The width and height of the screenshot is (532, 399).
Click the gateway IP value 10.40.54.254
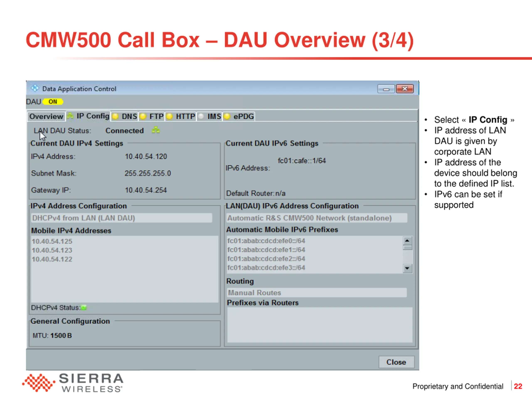pos(146,190)
